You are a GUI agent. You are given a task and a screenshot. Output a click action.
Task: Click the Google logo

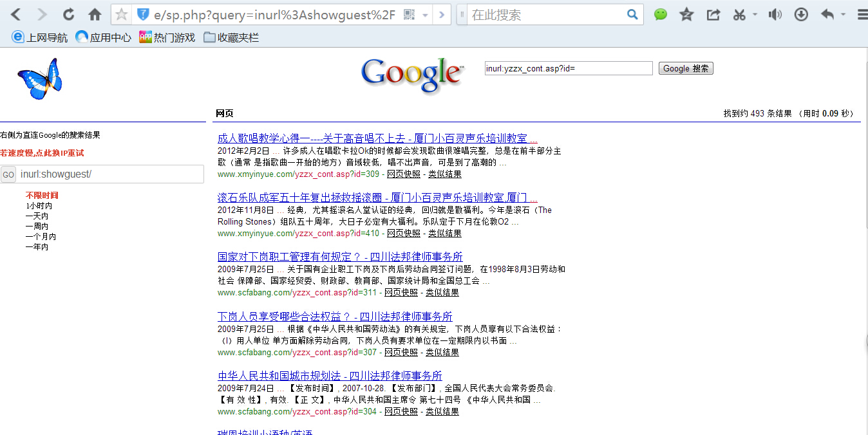pos(412,77)
